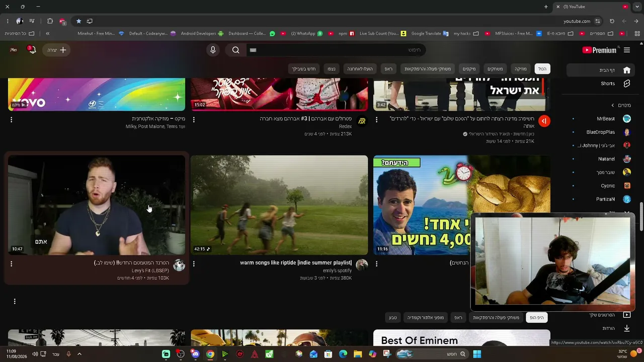Open the Chrome three-dot menu

(8, 21)
